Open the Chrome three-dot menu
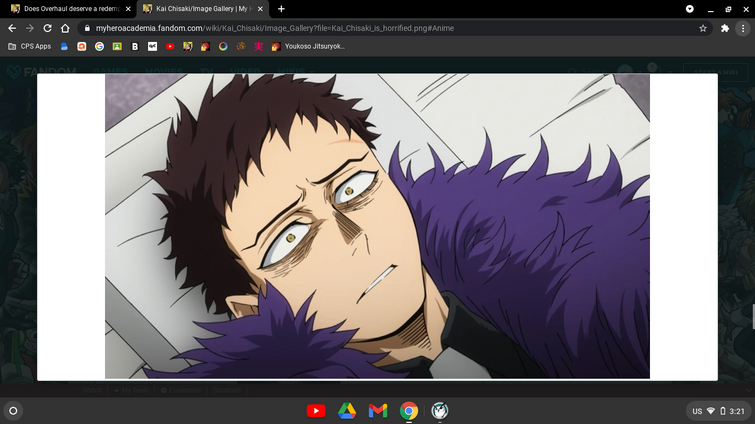This screenshot has width=755, height=424. click(743, 28)
